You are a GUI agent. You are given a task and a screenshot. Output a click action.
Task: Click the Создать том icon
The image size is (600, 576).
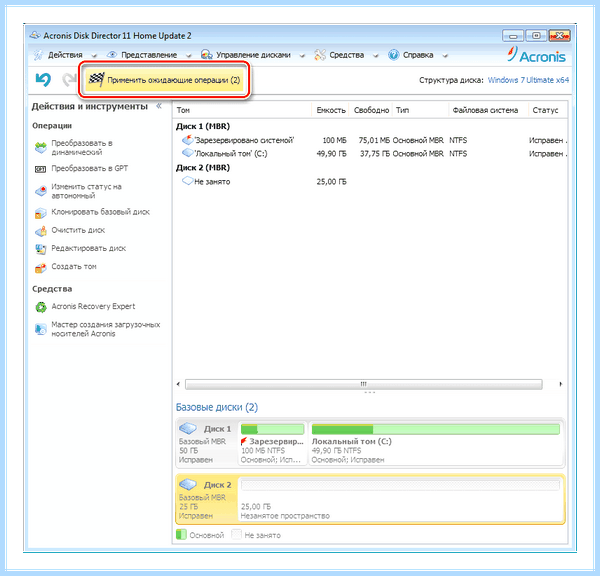coord(41,267)
